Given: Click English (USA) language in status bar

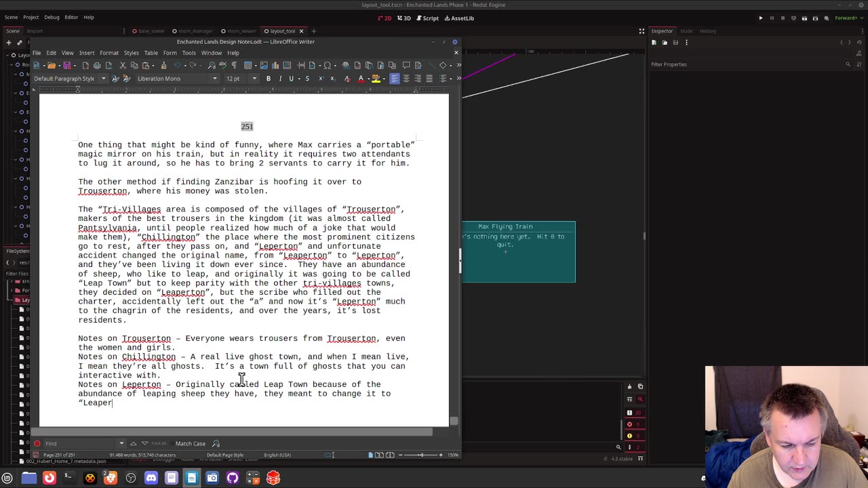Looking at the screenshot, I should pos(277,455).
